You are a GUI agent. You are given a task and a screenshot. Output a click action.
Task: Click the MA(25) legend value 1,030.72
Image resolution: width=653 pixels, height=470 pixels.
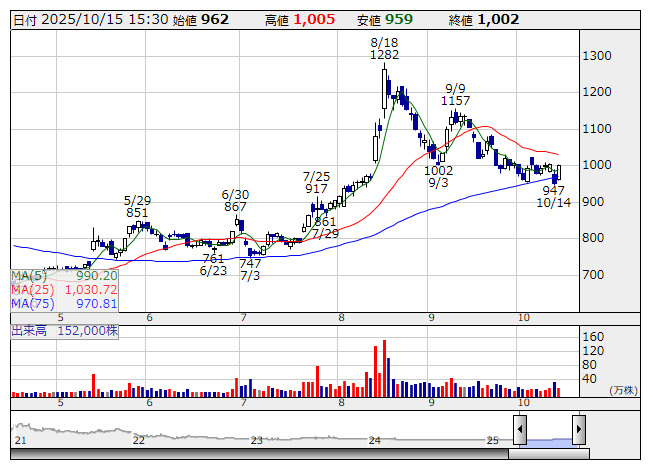pos(91,290)
